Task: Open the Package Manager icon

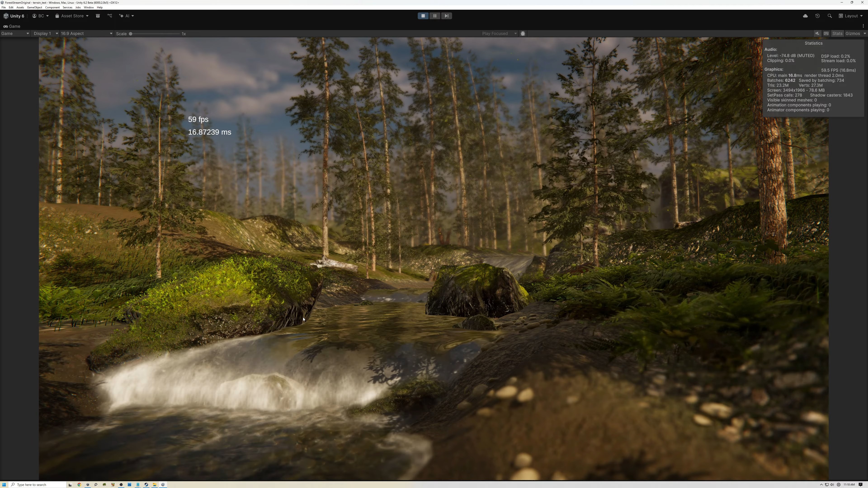Action: click(x=98, y=16)
